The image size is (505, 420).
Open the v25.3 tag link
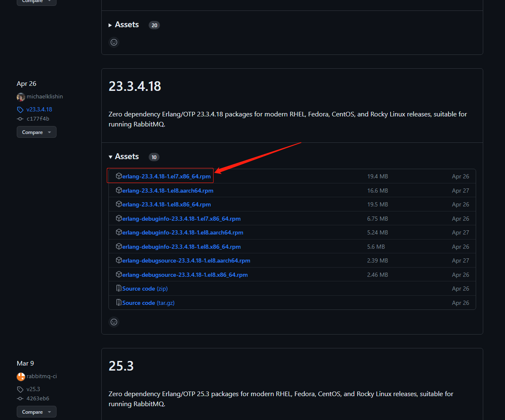pos(33,389)
